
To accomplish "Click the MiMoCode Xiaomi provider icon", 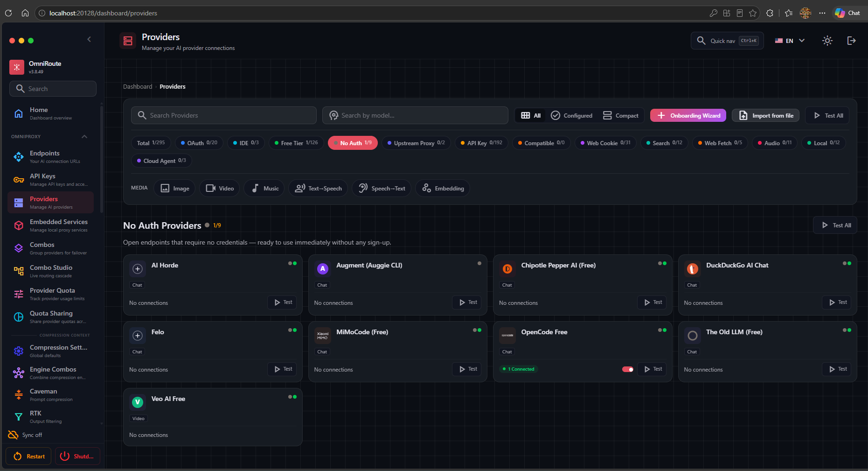I will tap(322, 336).
